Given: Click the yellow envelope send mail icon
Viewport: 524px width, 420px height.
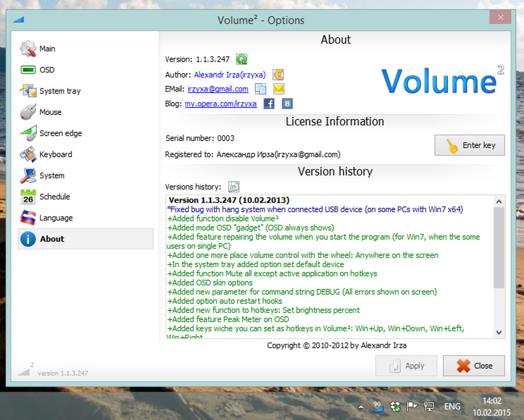Looking at the screenshot, I should pyautogui.click(x=279, y=88).
